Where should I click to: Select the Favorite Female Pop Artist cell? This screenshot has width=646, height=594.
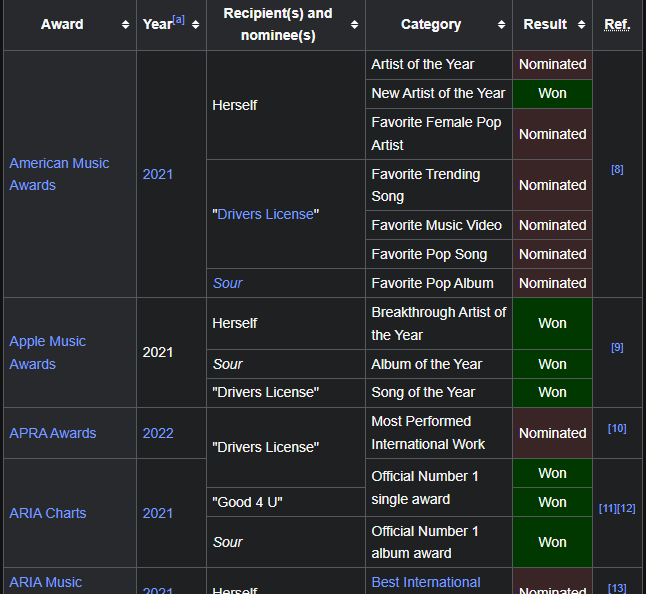(439, 134)
